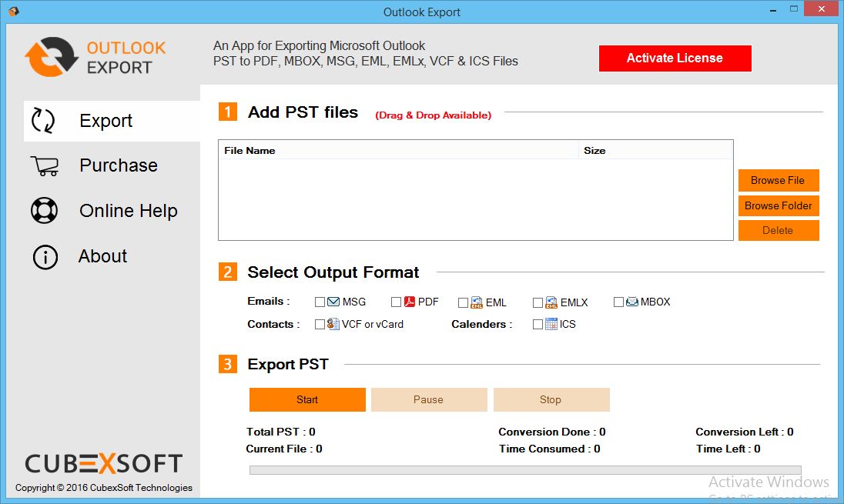Click the Outlook Export logo icon
844x504 pixels.
tap(51, 58)
